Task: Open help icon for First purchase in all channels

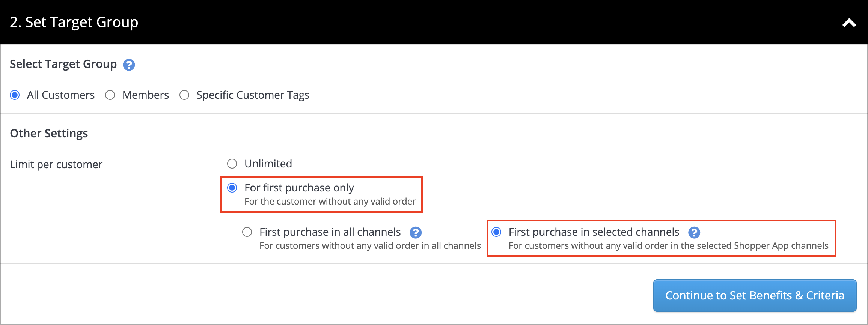Action: click(416, 233)
